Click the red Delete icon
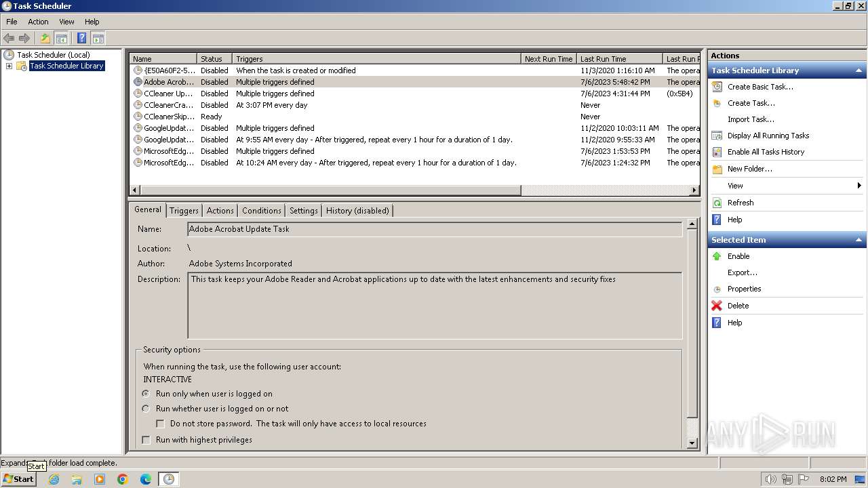The width and height of the screenshot is (868, 488). [x=717, y=306]
